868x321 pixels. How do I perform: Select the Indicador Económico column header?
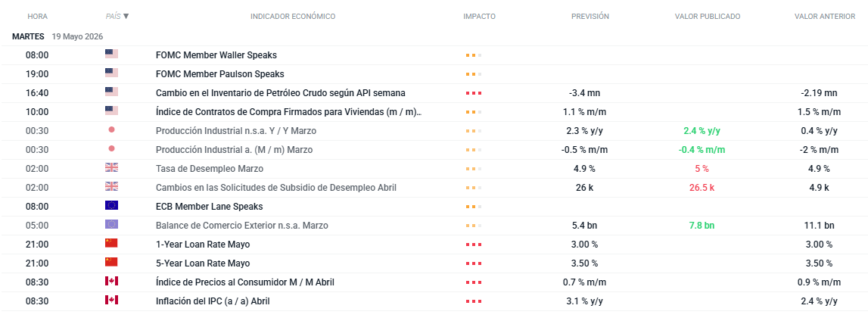(x=293, y=17)
